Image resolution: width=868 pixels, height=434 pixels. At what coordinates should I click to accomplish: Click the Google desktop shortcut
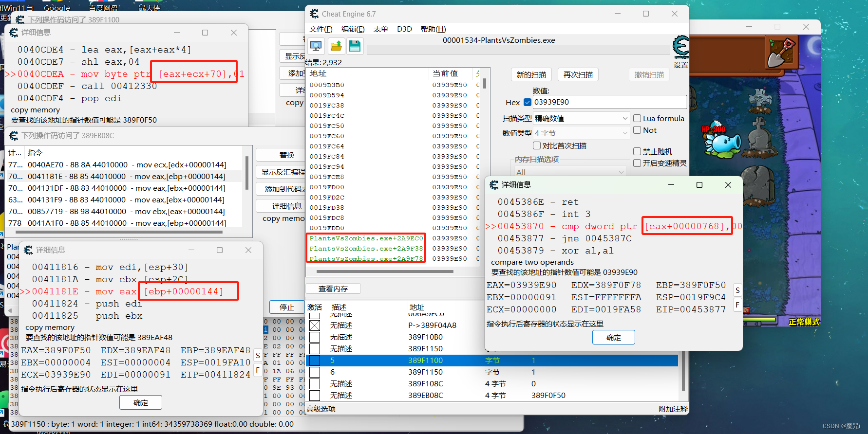tap(57, 7)
